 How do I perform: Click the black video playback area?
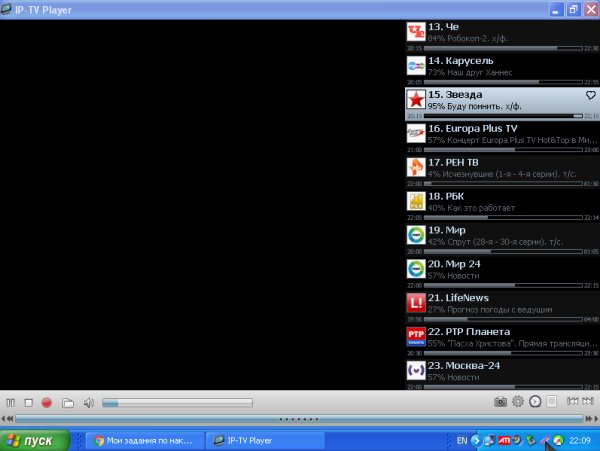[x=202, y=205]
